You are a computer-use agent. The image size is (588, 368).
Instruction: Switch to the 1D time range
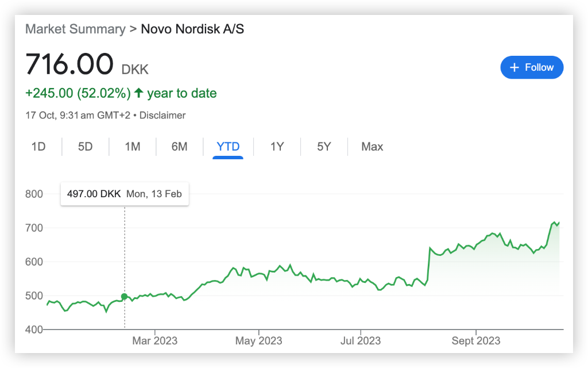coord(38,147)
